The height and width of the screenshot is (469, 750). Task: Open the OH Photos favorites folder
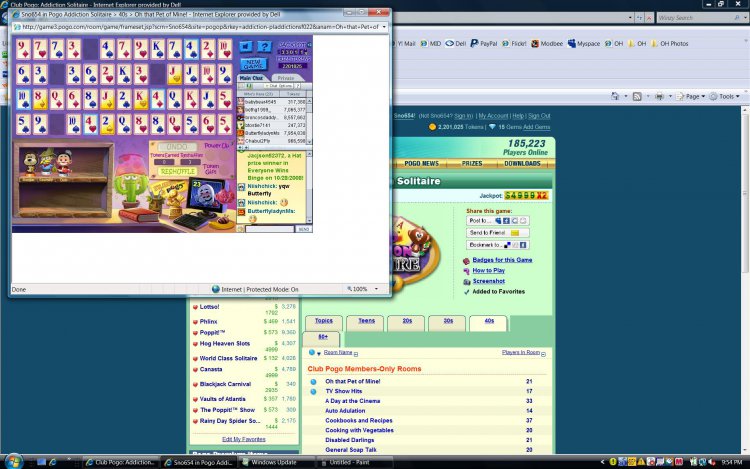669,44
